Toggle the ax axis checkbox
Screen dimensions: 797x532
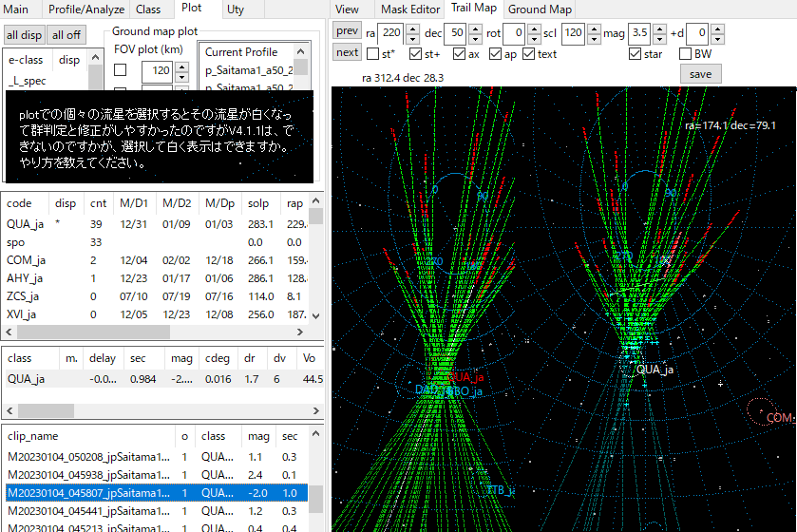[x=459, y=54]
